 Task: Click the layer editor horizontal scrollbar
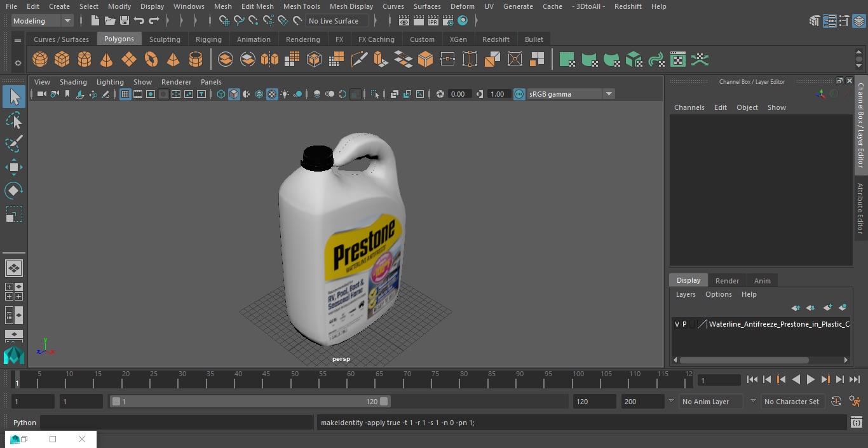(x=743, y=360)
